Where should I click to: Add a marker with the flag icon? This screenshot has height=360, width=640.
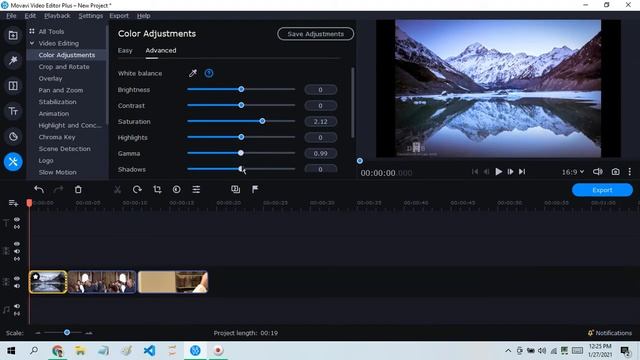click(x=255, y=189)
